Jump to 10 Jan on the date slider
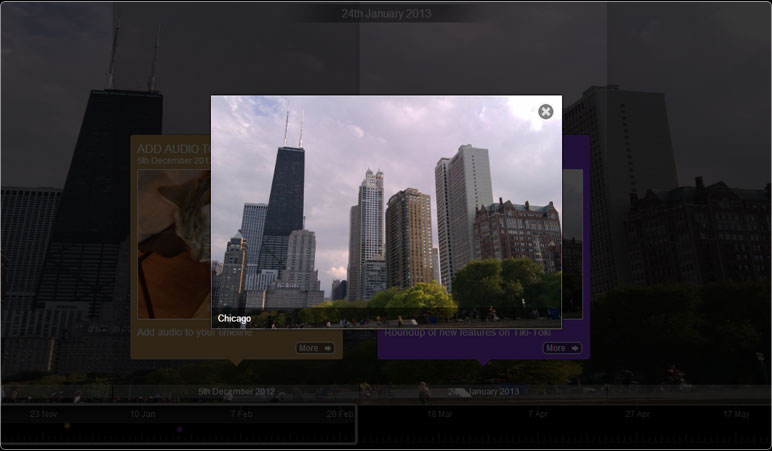 click(x=142, y=413)
